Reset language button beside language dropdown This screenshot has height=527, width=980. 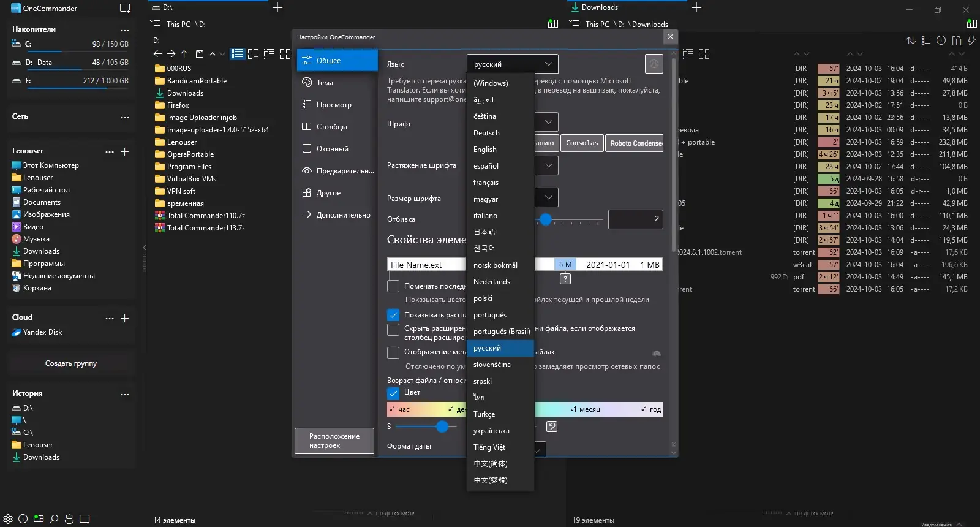click(x=654, y=64)
